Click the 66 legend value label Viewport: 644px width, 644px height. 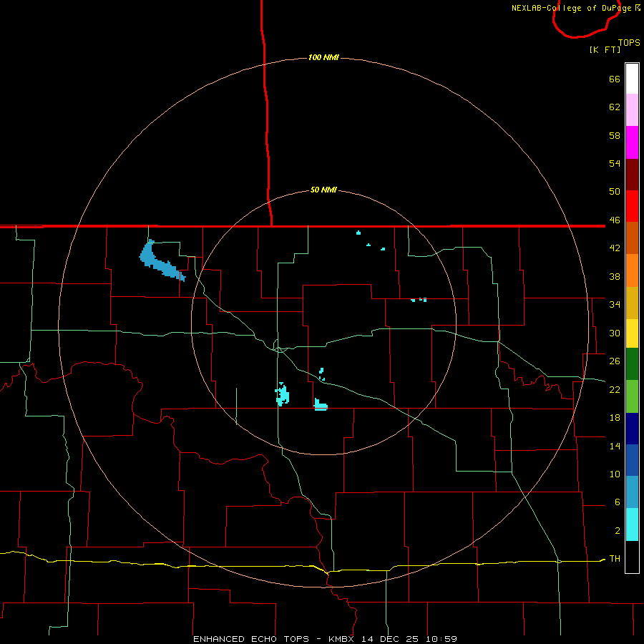tap(615, 79)
